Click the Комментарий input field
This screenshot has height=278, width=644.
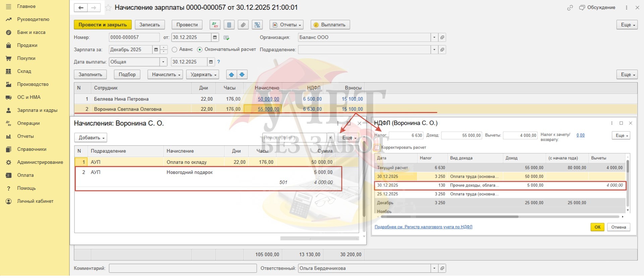click(x=183, y=268)
